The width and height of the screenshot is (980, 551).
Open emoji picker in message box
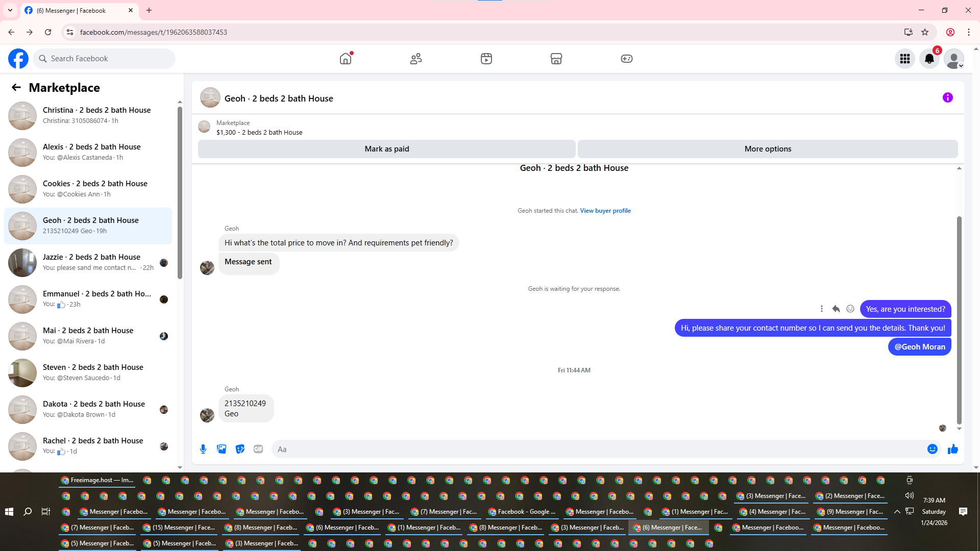932,449
